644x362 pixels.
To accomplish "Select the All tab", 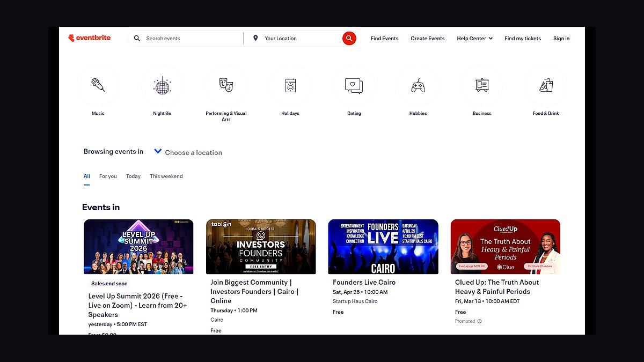I will [x=87, y=176].
